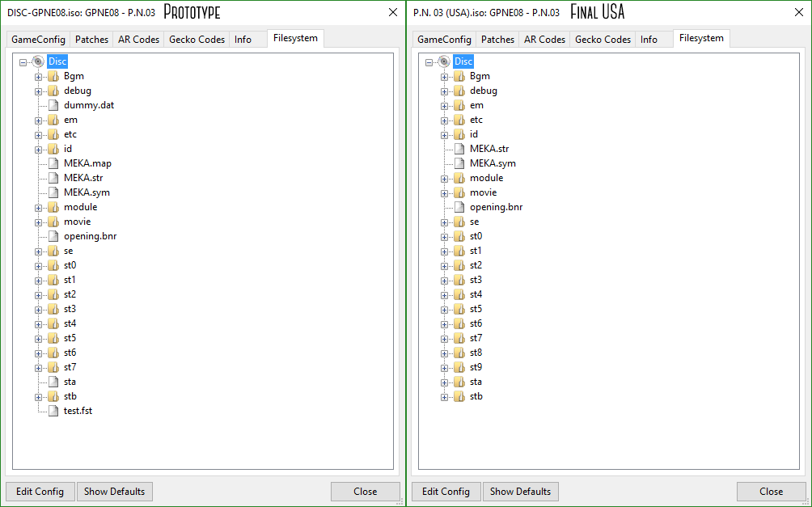812x507 pixels.
Task: Expand the Bgm folder in Final USA window
Action: 444,77
